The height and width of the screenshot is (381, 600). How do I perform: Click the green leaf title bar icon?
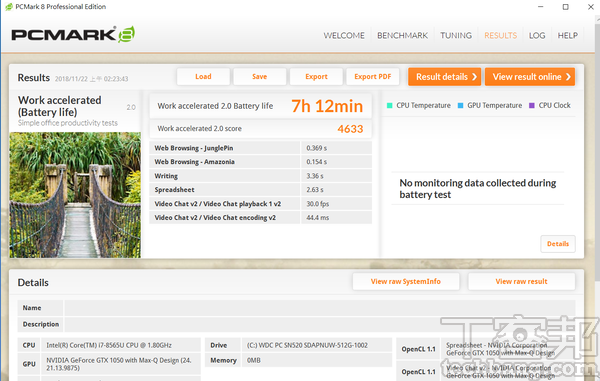tap(9, 7)
